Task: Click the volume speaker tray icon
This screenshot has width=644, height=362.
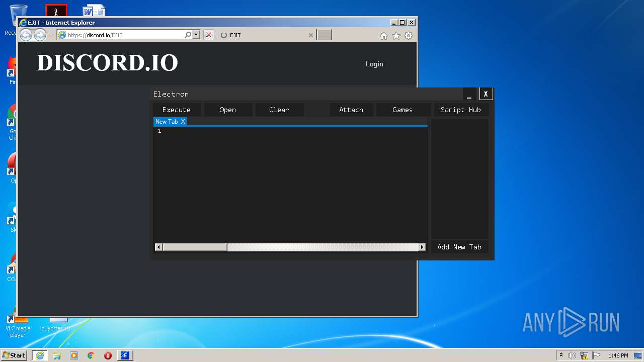Action: 572,355
